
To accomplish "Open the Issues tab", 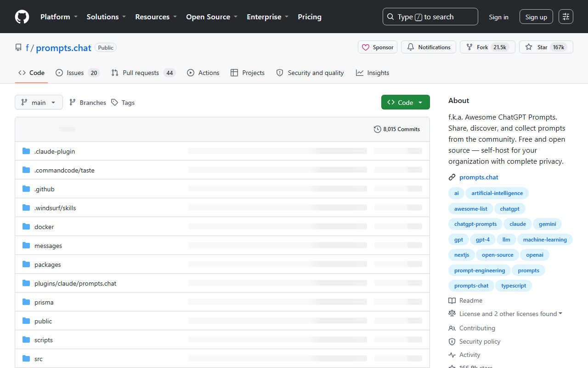I will point(77,73).
